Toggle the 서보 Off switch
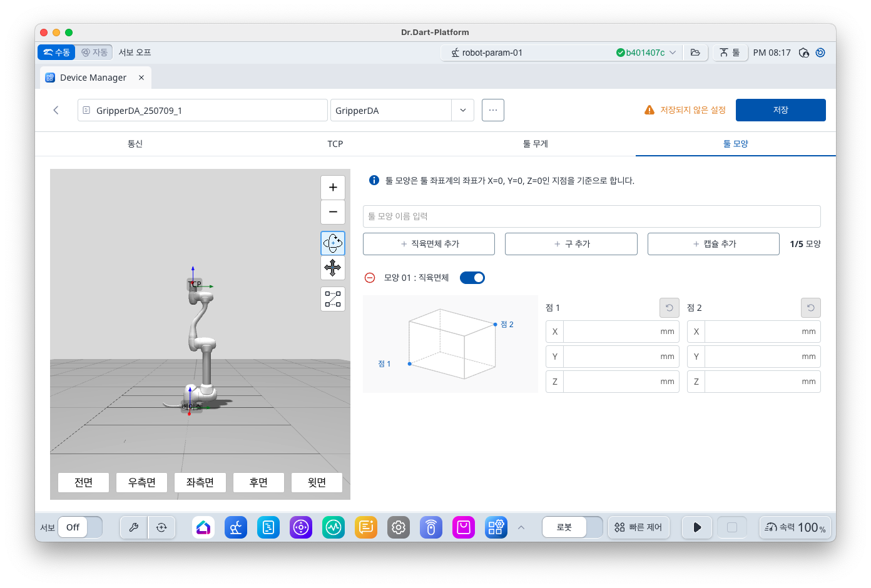The image size is (871, 588). (80, 527)
